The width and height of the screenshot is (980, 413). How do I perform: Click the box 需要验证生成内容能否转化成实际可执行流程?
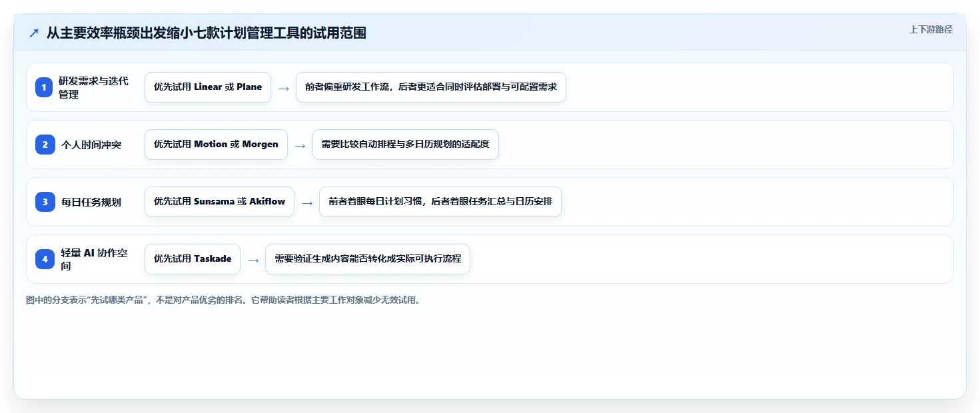[368, 259]
